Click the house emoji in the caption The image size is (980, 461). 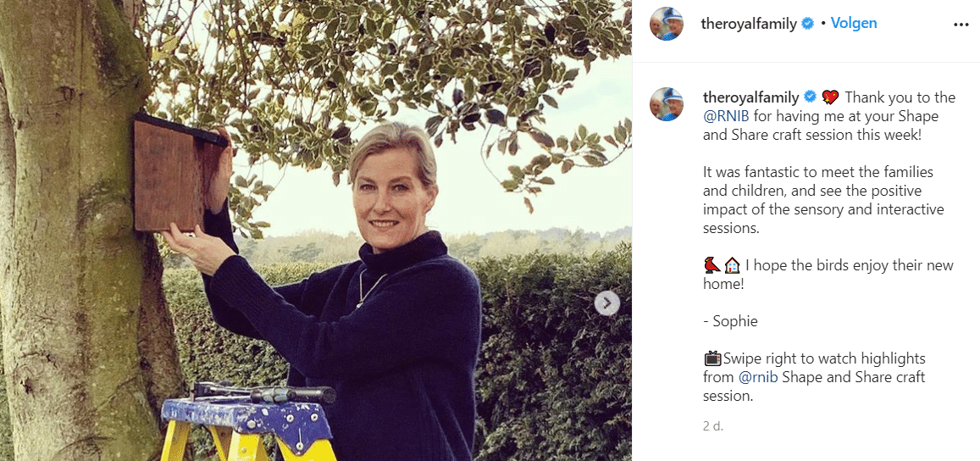coord(732,265)
